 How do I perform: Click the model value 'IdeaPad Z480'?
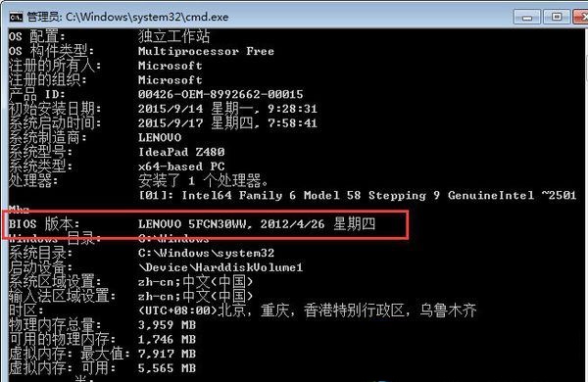pos(181,152)
